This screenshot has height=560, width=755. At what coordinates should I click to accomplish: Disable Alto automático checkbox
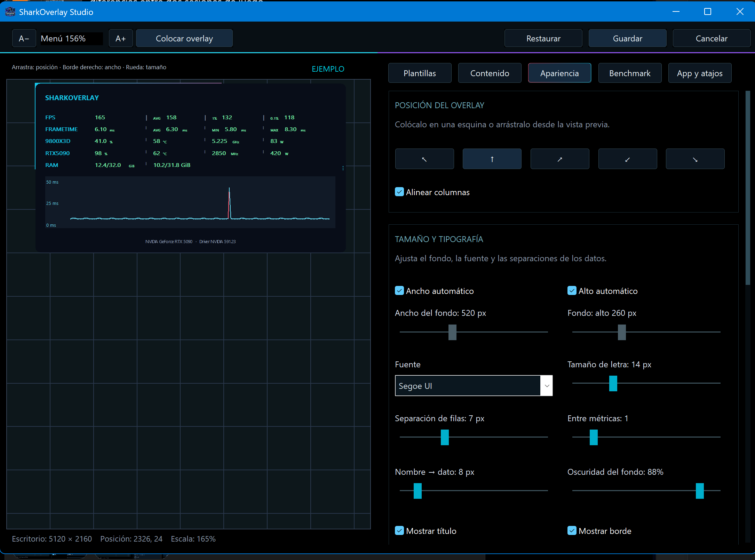[x=572, y=291]
